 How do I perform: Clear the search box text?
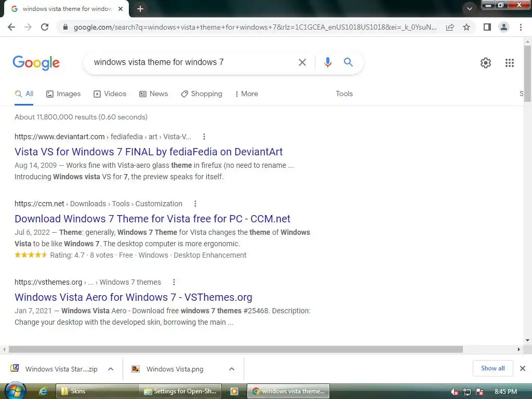(302, 62)
